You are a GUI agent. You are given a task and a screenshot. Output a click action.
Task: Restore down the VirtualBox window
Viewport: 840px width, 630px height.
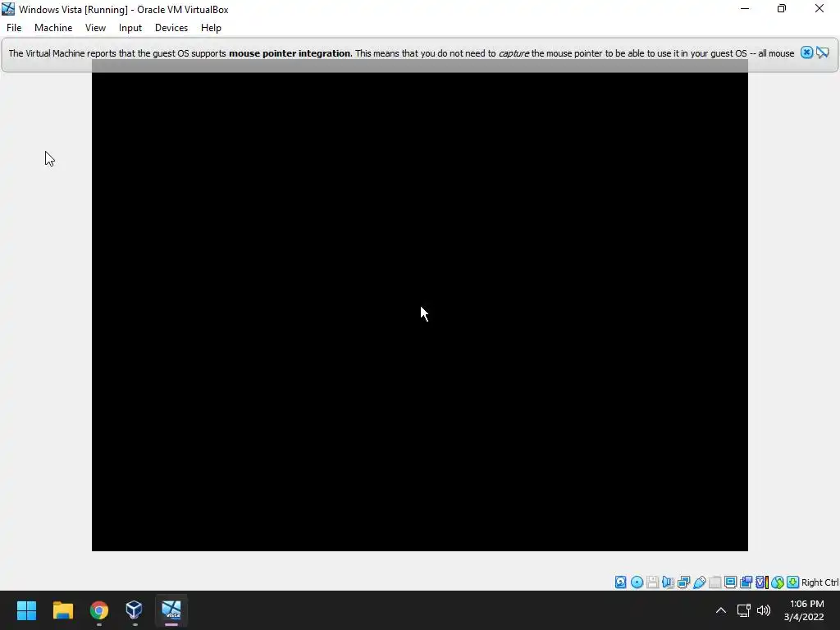(x=782, y=8)
